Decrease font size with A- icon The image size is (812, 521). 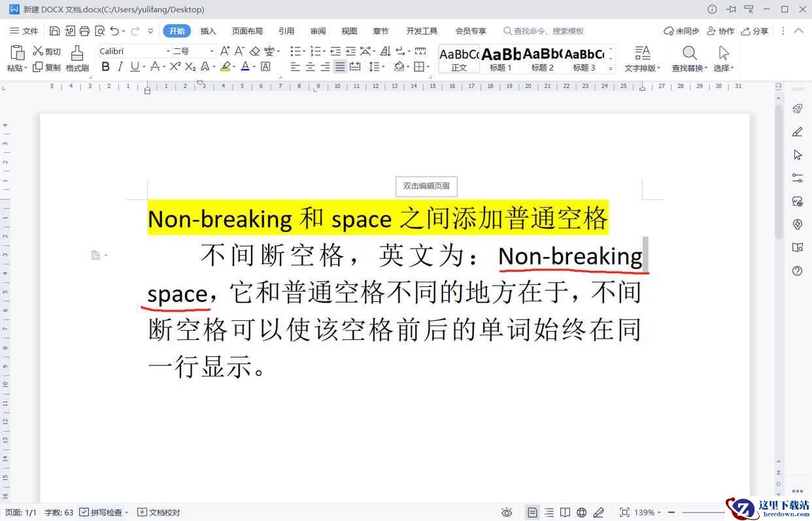point(240,51)
